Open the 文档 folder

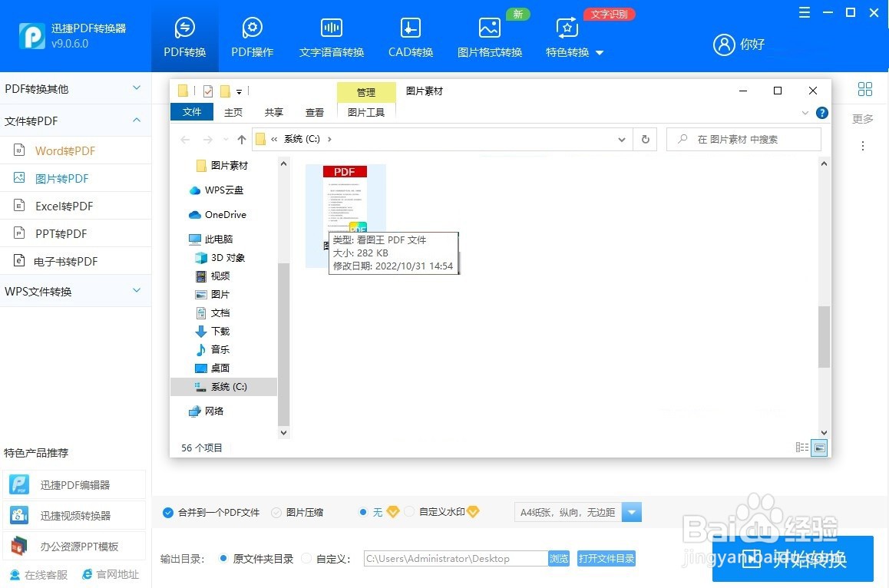[x=213, y=313]
